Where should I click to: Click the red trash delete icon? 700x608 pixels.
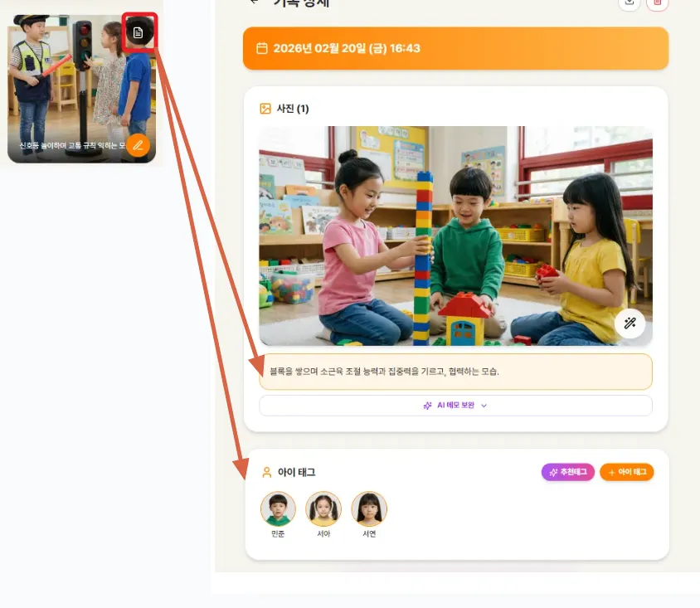tap(658, 3)
